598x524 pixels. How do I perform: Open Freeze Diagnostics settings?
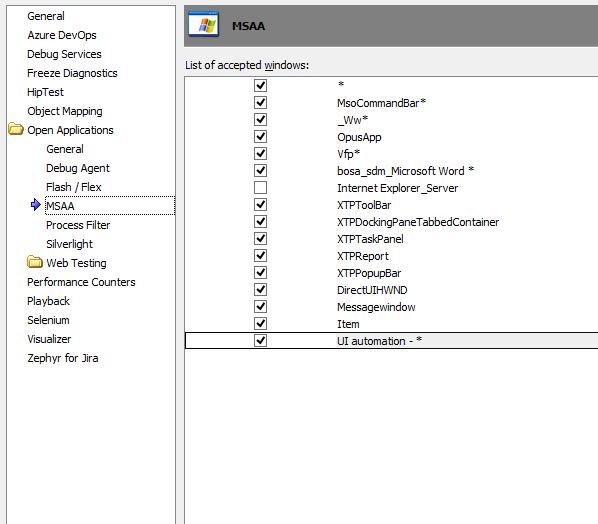click(x=72, y=73)
